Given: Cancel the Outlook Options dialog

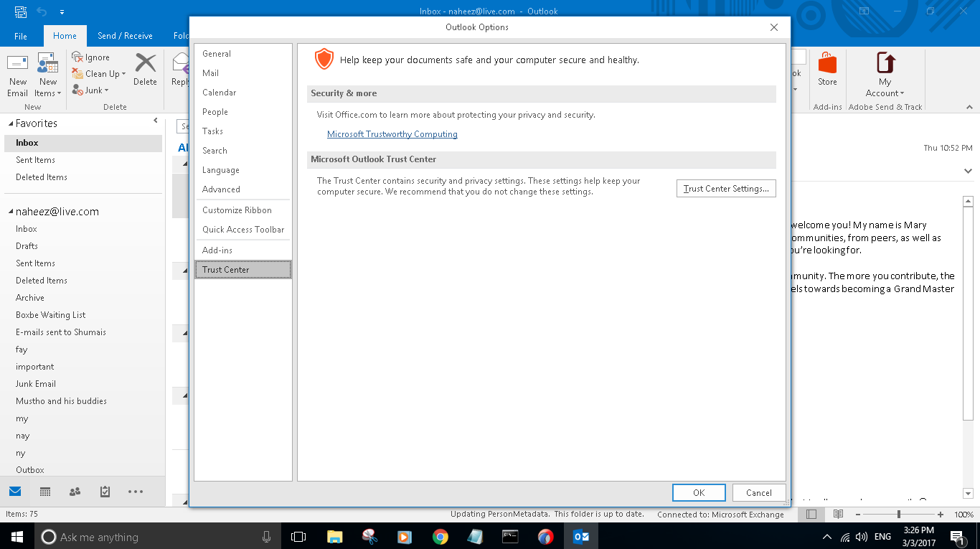Looking at the screenshot, I should click(x=758, y=492).
